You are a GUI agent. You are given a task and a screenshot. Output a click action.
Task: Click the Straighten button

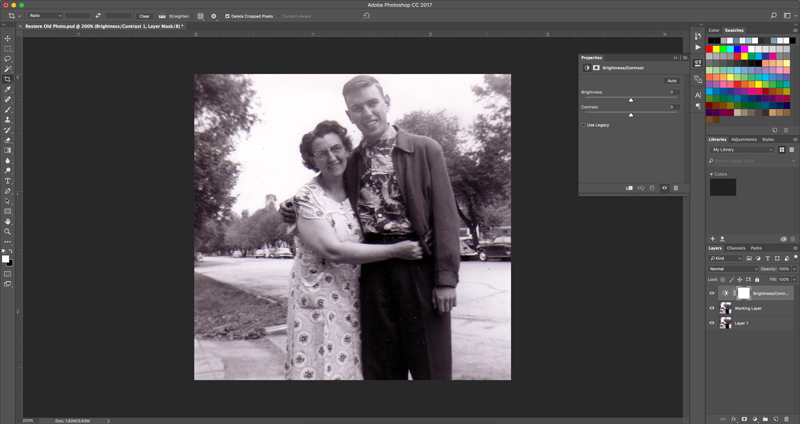click(174, 16)
